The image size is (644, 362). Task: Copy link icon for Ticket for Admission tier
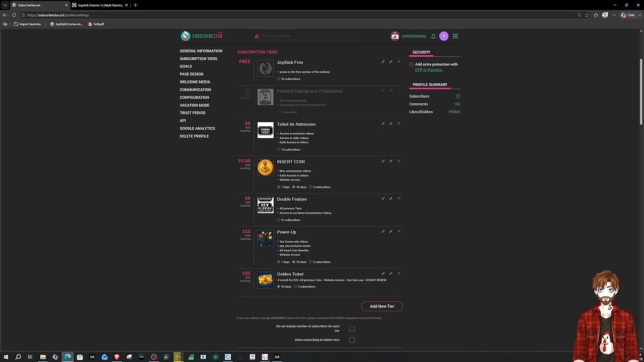click(383, 124)
